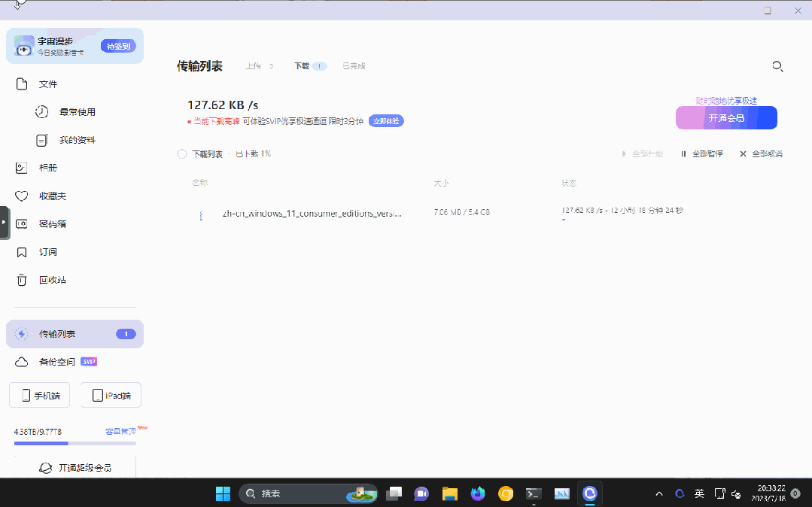Click the 127.62 KB/s remaining time status

pos(622,210)
